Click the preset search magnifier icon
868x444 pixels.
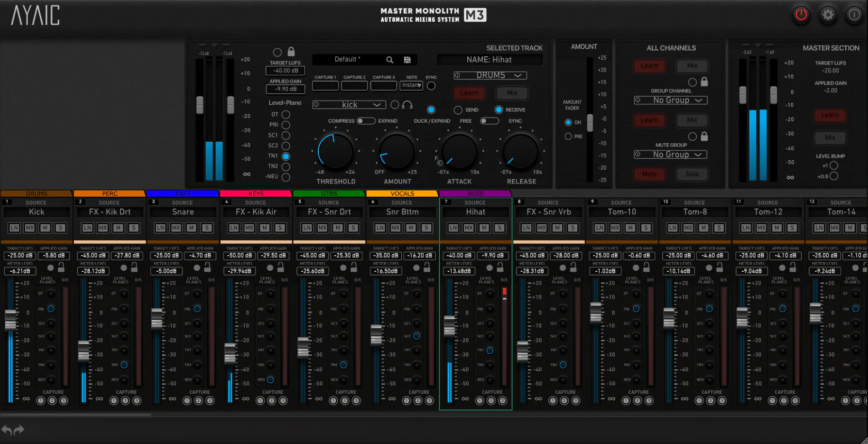click(x=390, y=60)
